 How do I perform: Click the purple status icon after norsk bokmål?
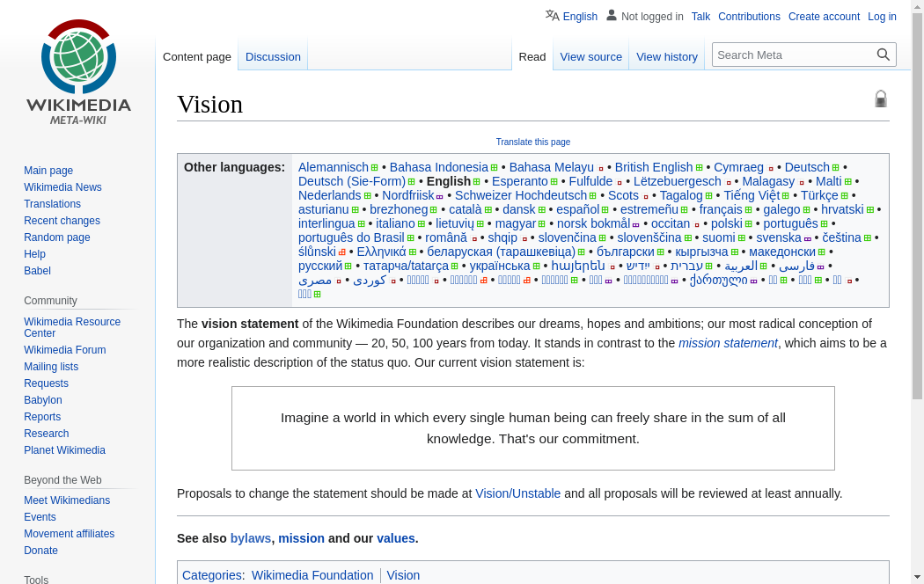pyautogui.click(x=636, y=224)
